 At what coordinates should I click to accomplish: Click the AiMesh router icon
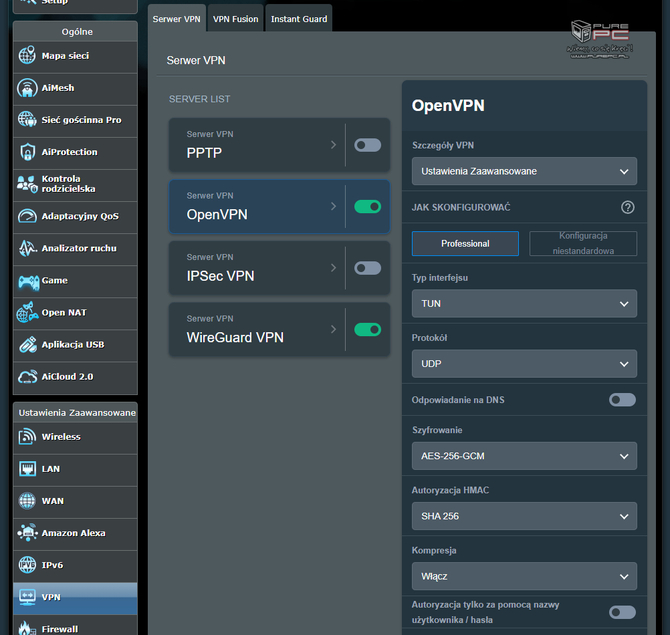coord(27,88)
